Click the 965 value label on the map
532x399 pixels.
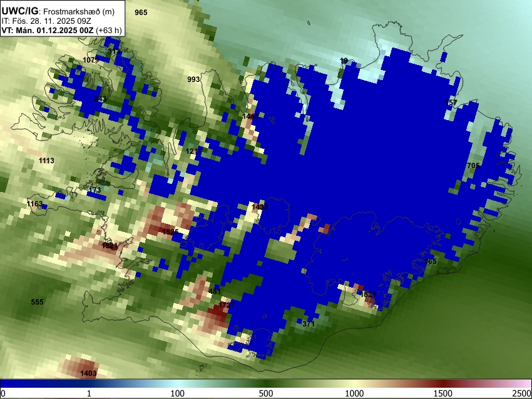[x=141, y=13]
